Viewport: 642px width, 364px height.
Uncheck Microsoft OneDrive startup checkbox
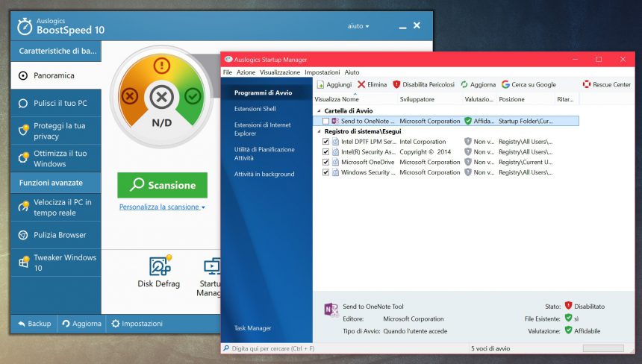pos(325,162)
